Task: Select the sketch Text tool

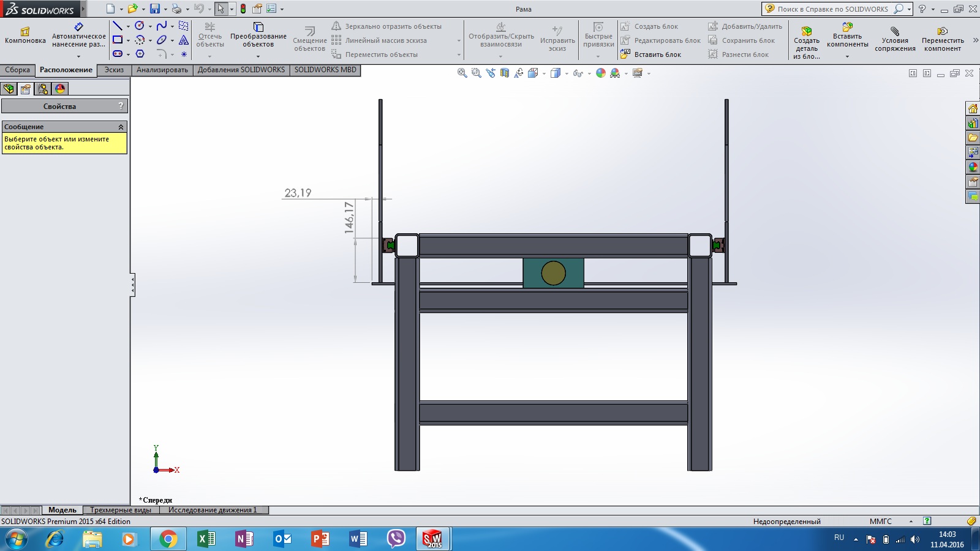Action: point(184,40)
